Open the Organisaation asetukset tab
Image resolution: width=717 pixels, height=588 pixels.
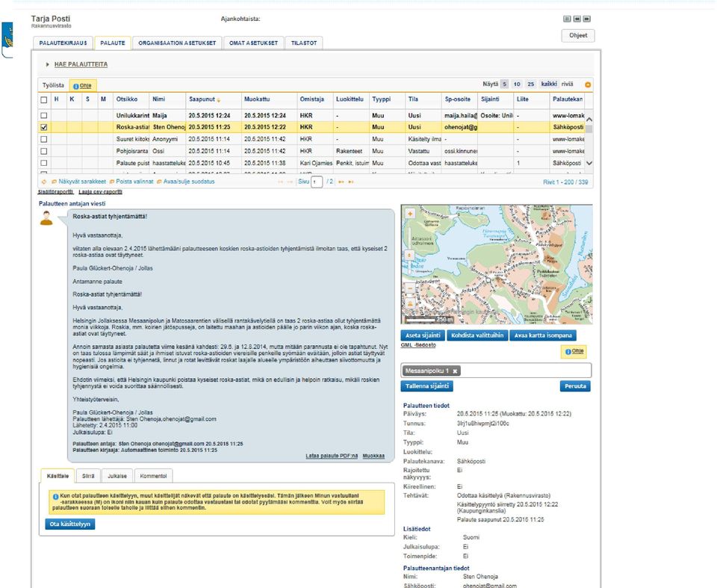(177, 43)
